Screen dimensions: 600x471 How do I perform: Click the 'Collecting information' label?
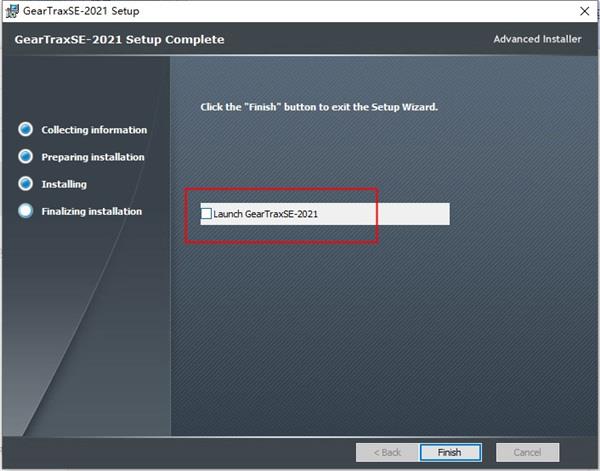[x=94, y=130]
